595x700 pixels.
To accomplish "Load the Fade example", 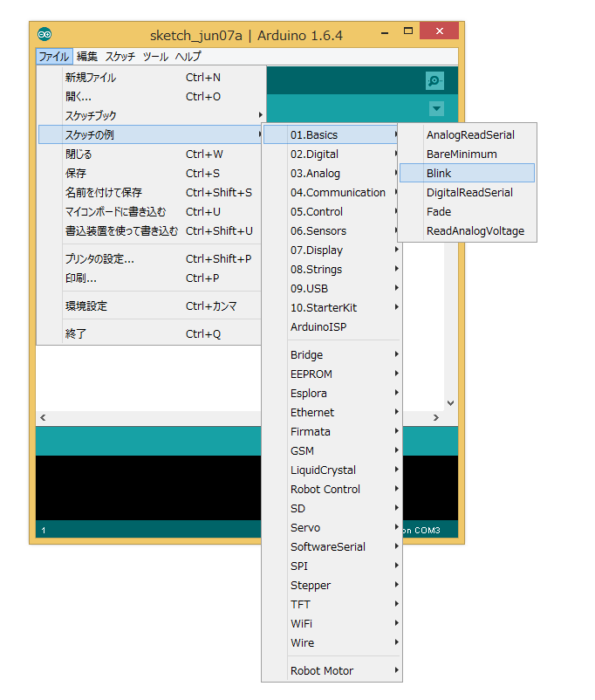I will [x=467, y=211].
